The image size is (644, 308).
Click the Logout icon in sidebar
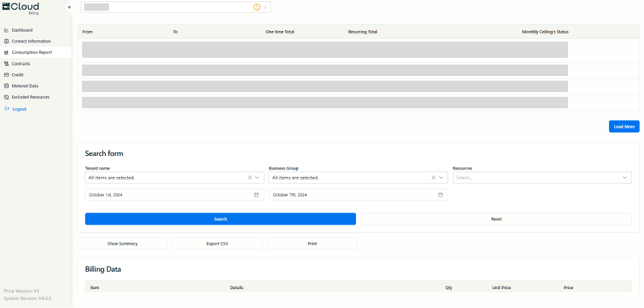7,108
